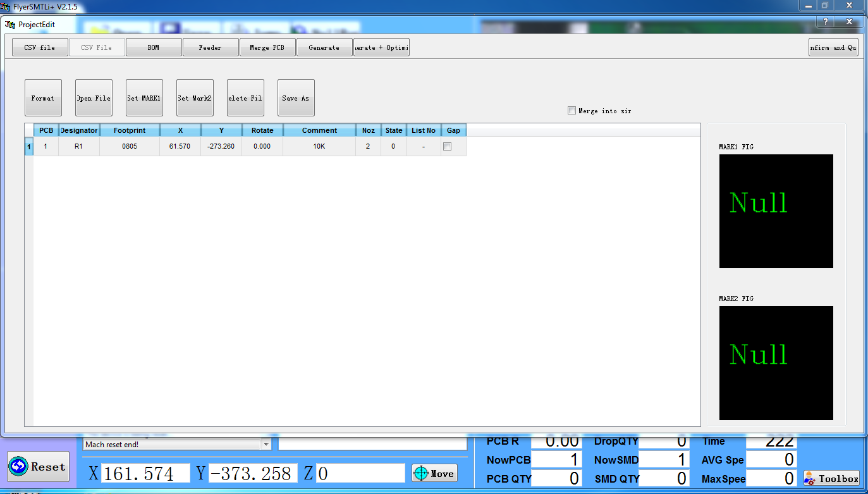Viewport: 868px width, 494px height.
Task: Click the SMD QTY value field
Action: [664, 479]
